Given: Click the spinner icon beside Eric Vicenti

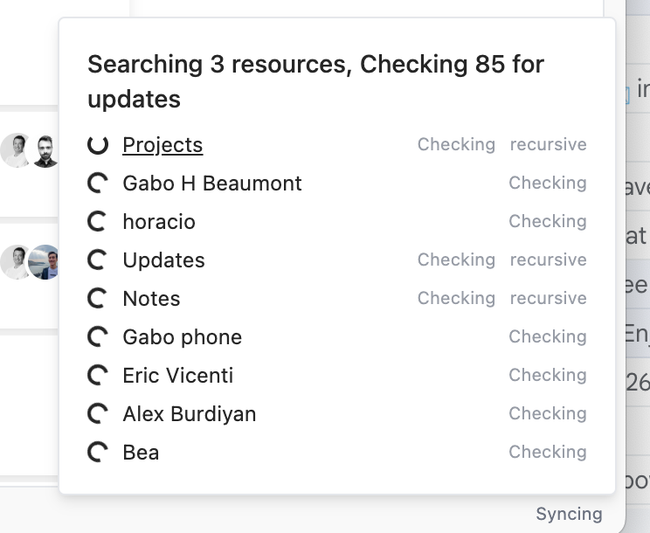Looking at the screenshot, I should (x=97, y=375).
